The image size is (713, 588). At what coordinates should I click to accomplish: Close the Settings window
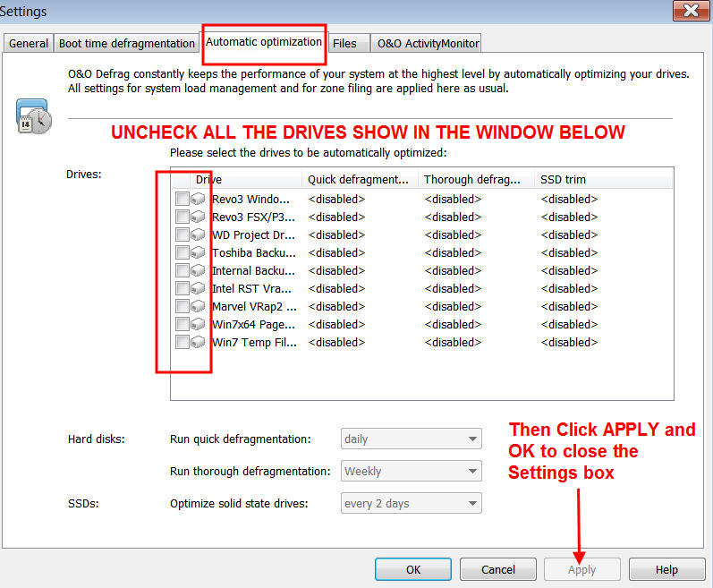(691, 10)
